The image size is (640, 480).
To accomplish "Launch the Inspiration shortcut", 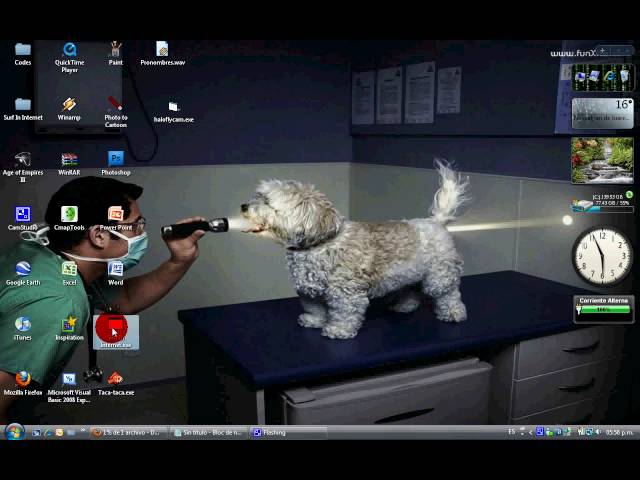I will [x=69, y=329].
